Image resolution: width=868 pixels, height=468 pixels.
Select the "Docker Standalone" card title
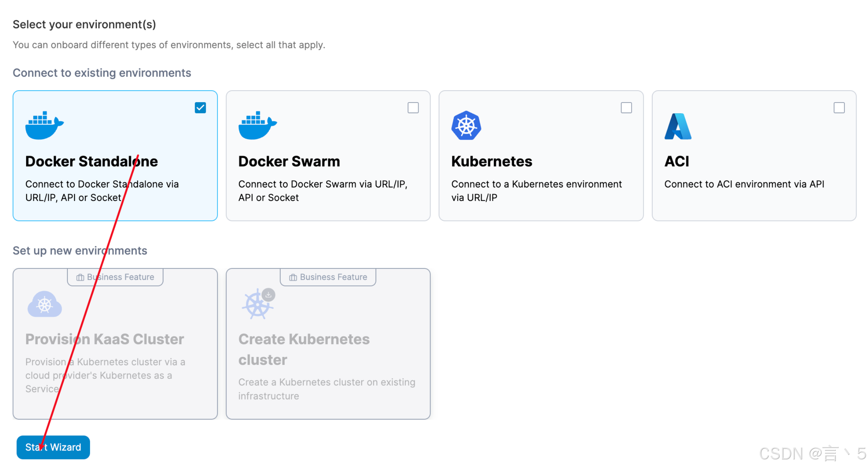(x=91, y=161)
